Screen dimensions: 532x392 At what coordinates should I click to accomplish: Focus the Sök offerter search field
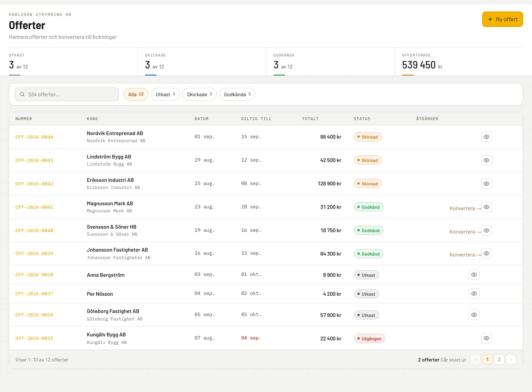pyautogui.click(x=66, y=94)
